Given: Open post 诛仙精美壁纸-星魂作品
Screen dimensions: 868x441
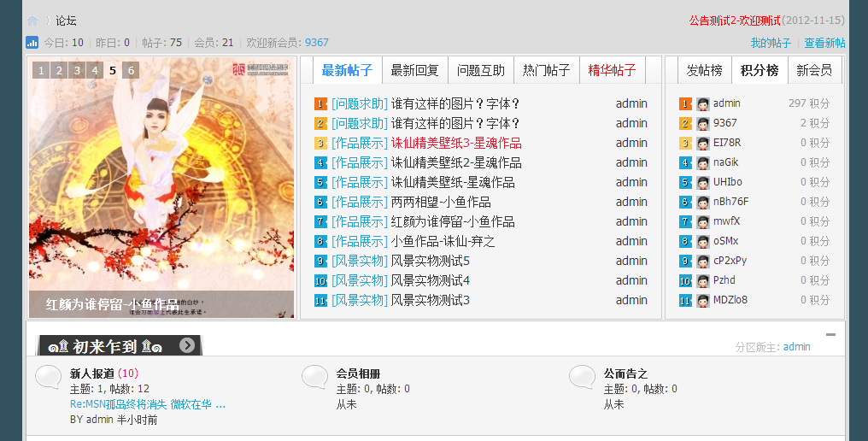Looking at the screenshot, I should tap(453, 182).
